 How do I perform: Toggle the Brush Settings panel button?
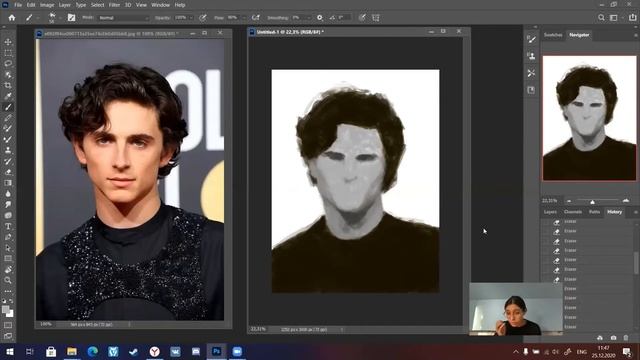(x=71, y=18)
